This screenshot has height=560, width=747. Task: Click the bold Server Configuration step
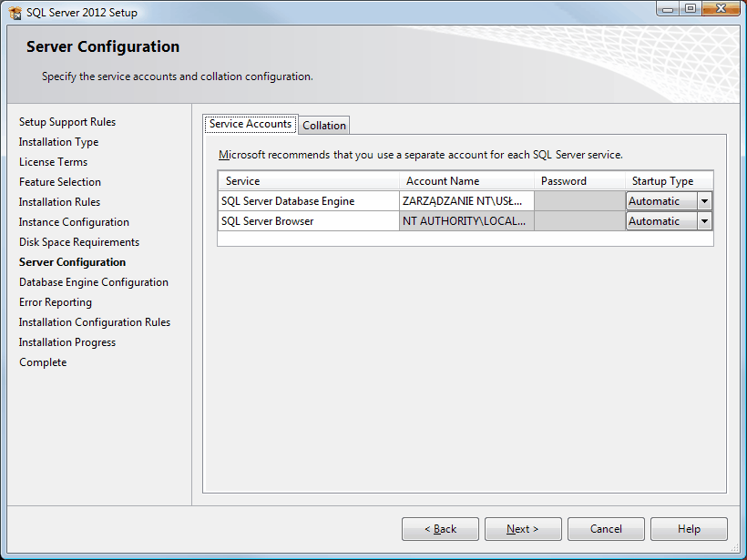tap(72, 262)
